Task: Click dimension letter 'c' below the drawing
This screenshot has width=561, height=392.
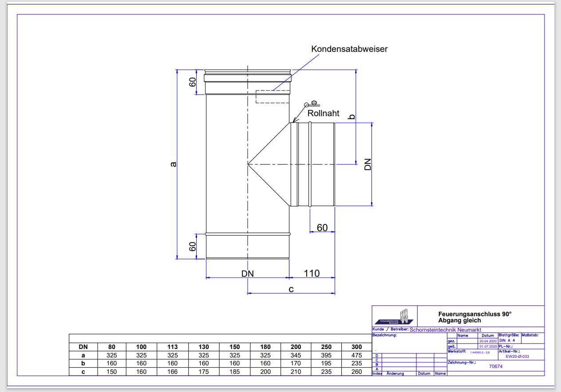Action: tap(291, 289)
